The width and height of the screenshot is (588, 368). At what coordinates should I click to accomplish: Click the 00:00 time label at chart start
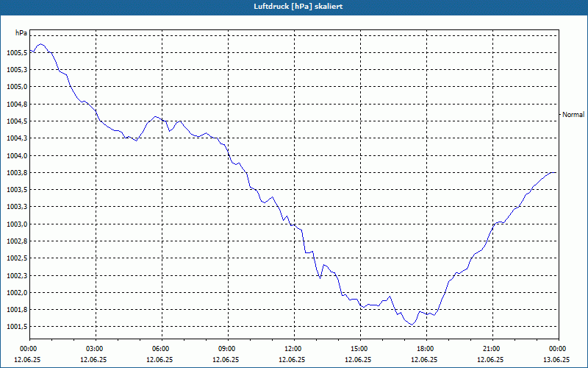pyautogui.click(x=27, y=349)
